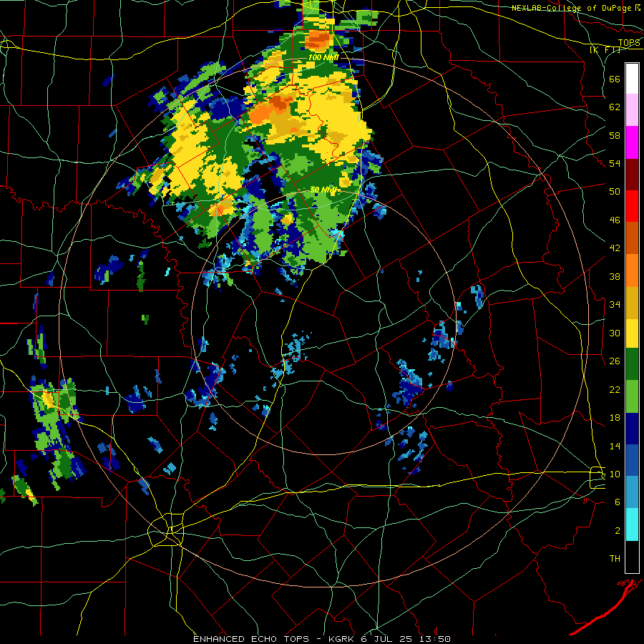Viewport: 644px width, 644px height.
Task: Click the 50 NMI range ring label
Action: [x=323, y=190]
